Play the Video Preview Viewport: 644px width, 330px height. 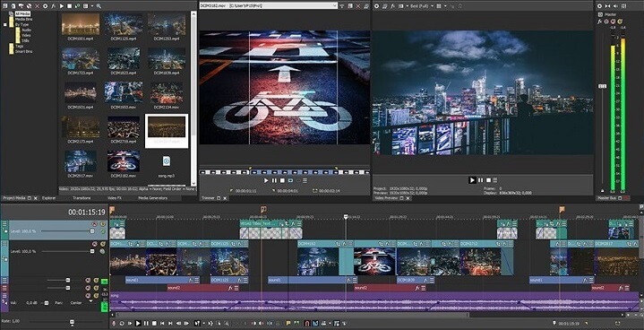[x=472, y=180]
